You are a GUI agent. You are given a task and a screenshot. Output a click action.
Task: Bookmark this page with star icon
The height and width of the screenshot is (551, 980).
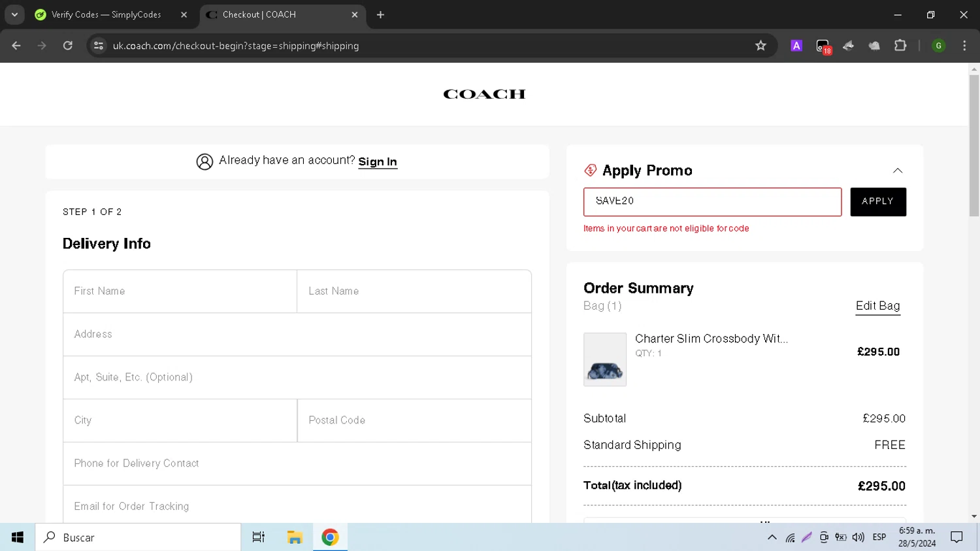[x=760, y=46]
